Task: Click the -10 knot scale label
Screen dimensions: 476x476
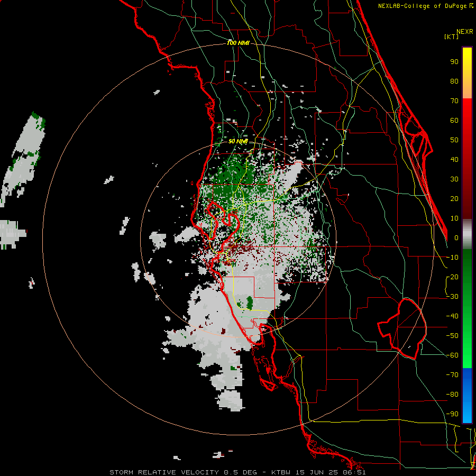Action: click(x=452, y=258)
